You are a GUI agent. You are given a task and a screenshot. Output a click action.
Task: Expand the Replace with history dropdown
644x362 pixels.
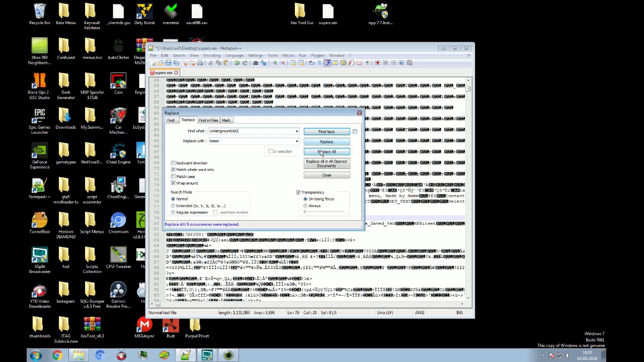297,141
